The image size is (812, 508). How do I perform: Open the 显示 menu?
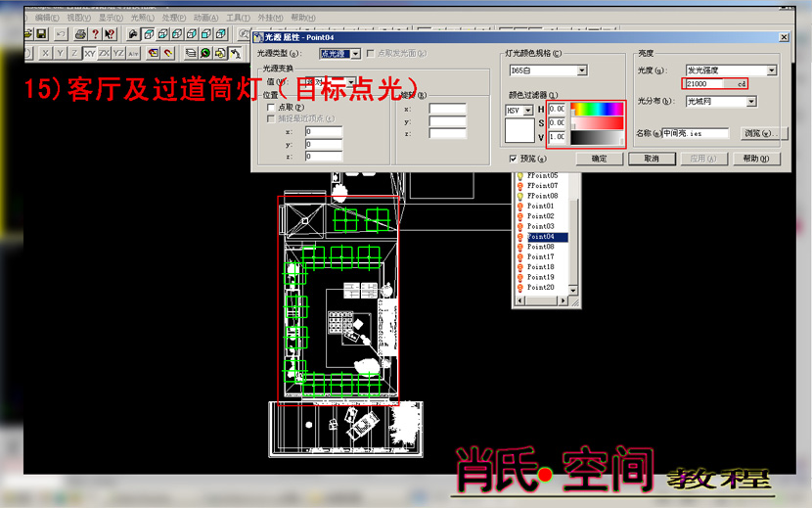tap(111, 18)
